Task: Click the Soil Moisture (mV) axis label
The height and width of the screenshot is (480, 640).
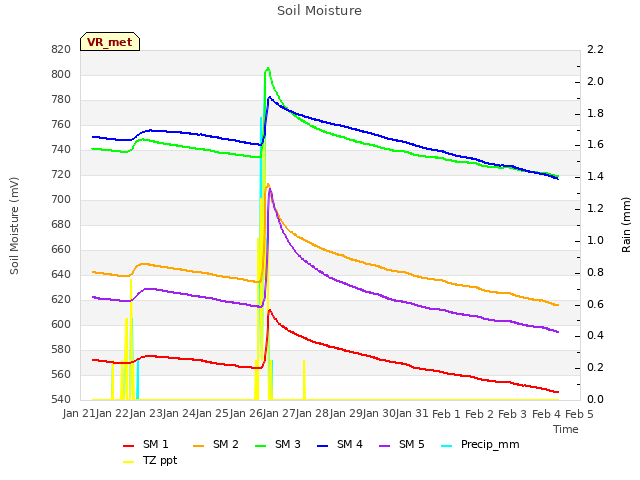Action: click(14, 225)
